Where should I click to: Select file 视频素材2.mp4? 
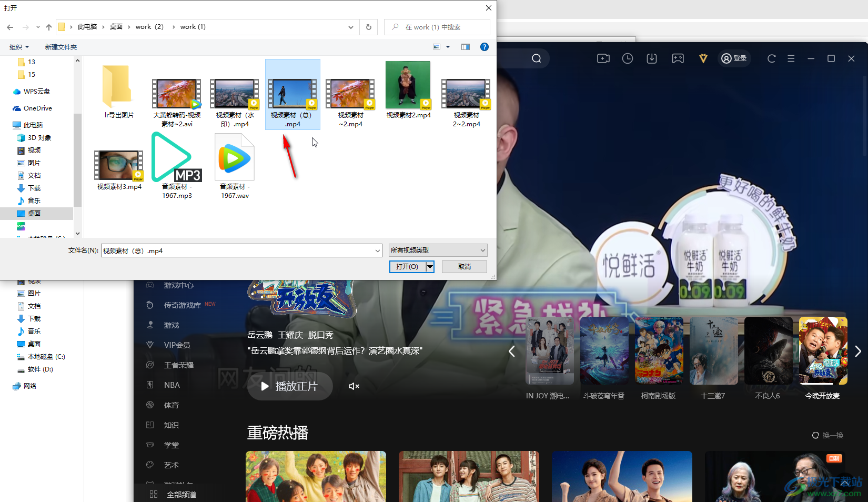pos(408,91)
